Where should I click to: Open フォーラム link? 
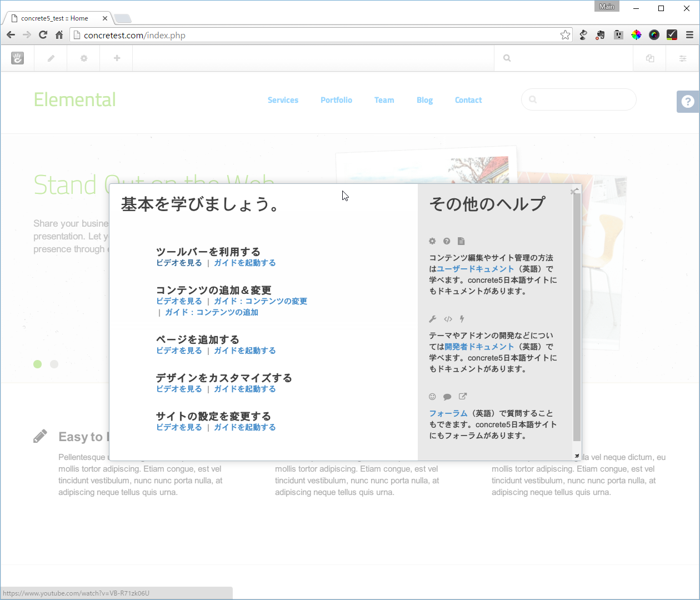click(448, 413)
